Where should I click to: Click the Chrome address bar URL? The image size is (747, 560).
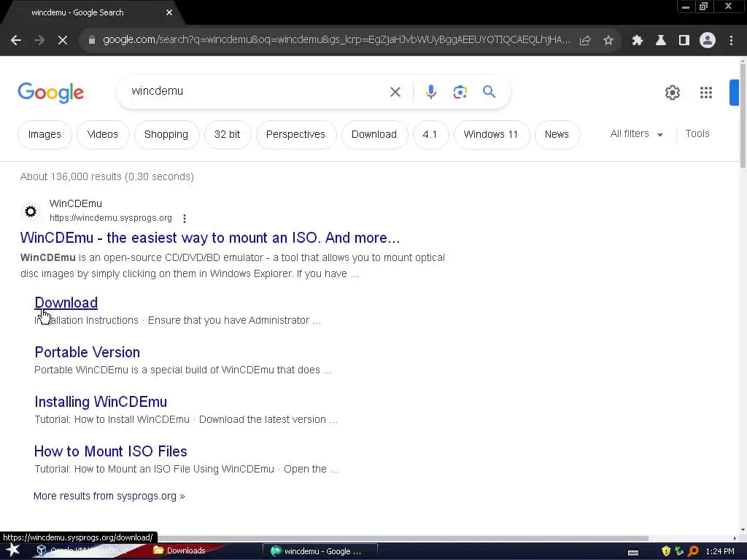[336, 40]
